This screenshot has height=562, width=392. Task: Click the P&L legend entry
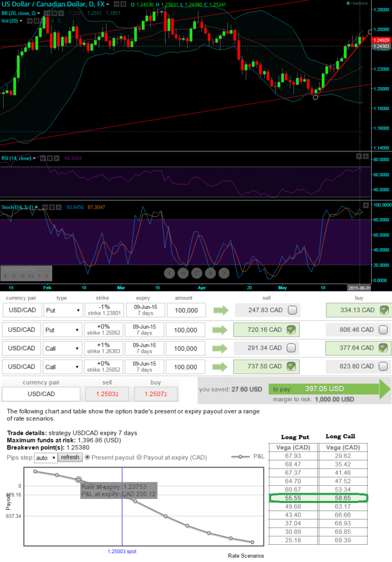point(248,456)
